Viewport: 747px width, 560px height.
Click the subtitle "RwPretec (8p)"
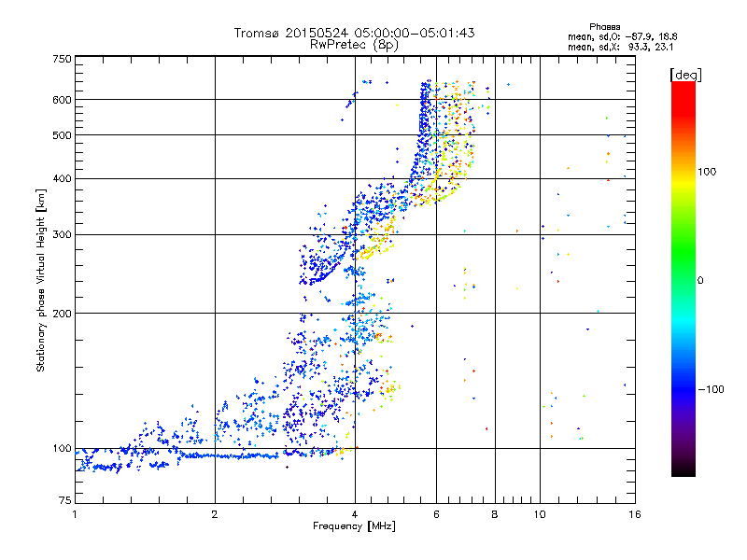[x=354, y=45]
